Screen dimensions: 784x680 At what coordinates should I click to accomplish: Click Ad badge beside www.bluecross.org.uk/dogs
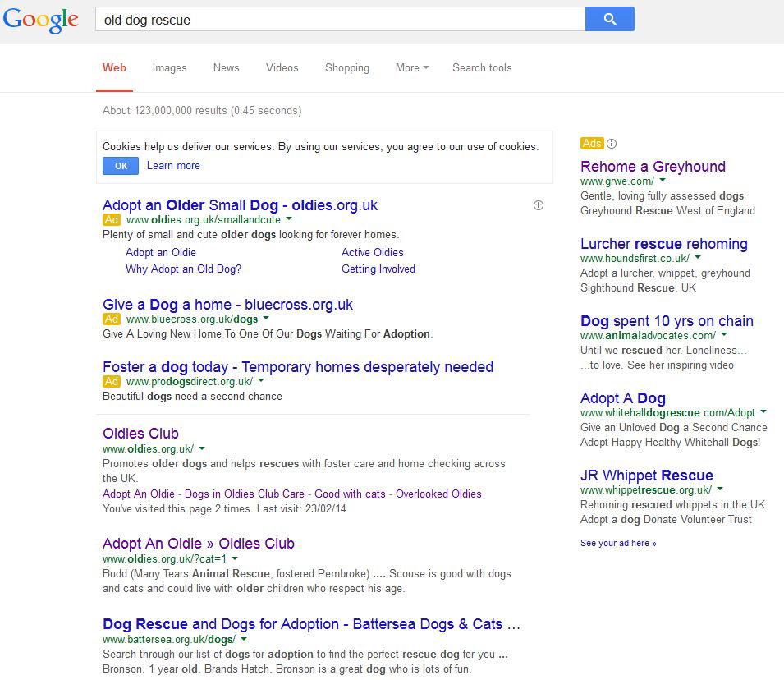click(x=112, y=319)
